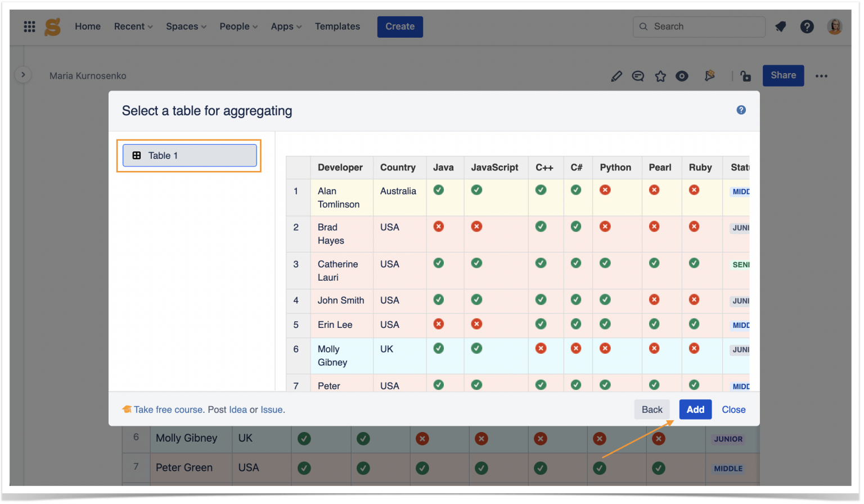Open the app switcher grid icon

pyautogui.click(x=29, y=26)
